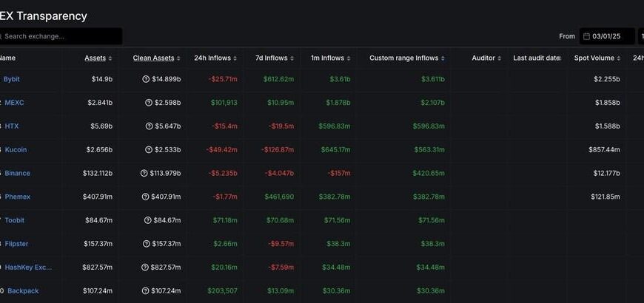This screenshot has width=644, height=303.
Task: Click Bybit 24h inflow -$25.71m
Action: coord(223,79)
